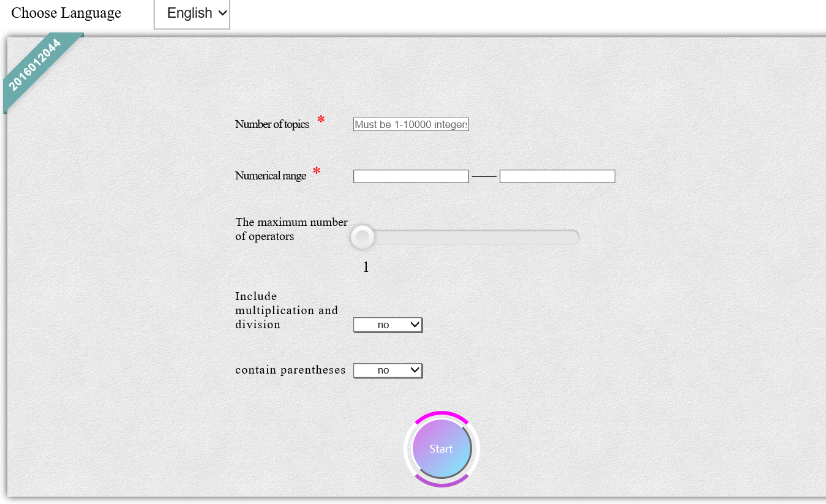Click the contain parentheses label
Screen dimensions: 826x504
pos(290,370)
